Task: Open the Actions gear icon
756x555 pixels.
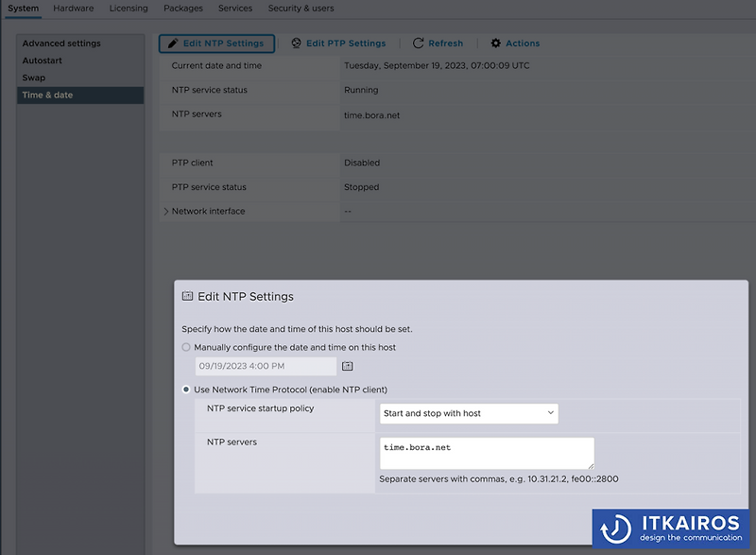Action: (x=494, y=43)
